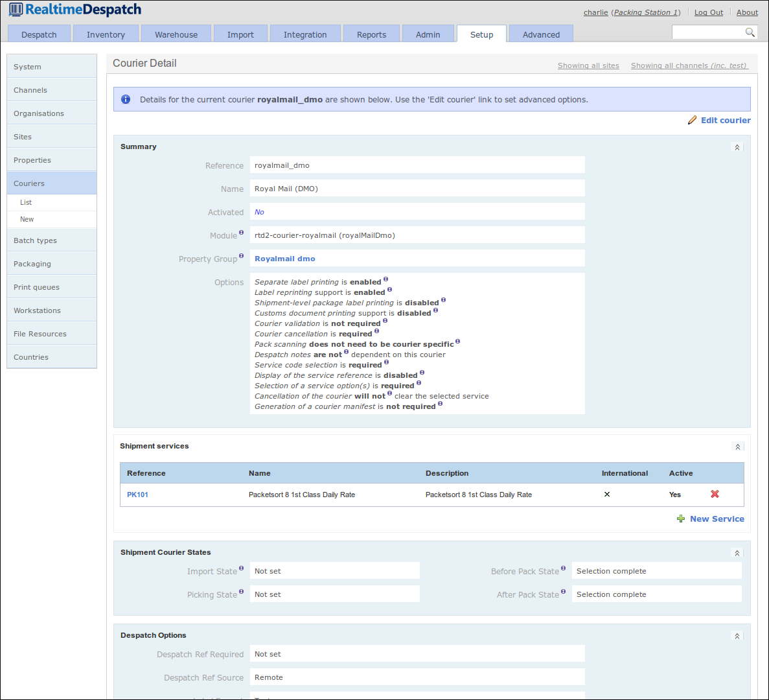This screenshot has height=700, width=769.
Task: Go to Packaging in the sidebar
Action: coord(52,263)
